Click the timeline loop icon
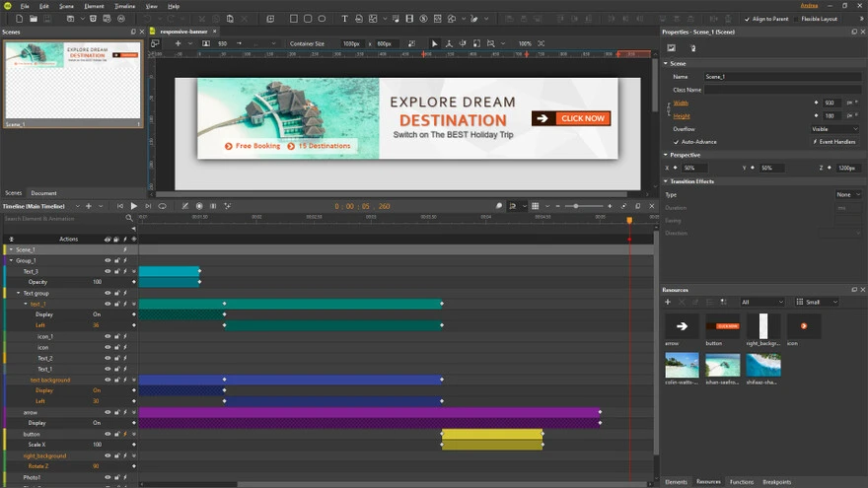The width and height of the screenshot is (868, 488). (x=163, y=206)
